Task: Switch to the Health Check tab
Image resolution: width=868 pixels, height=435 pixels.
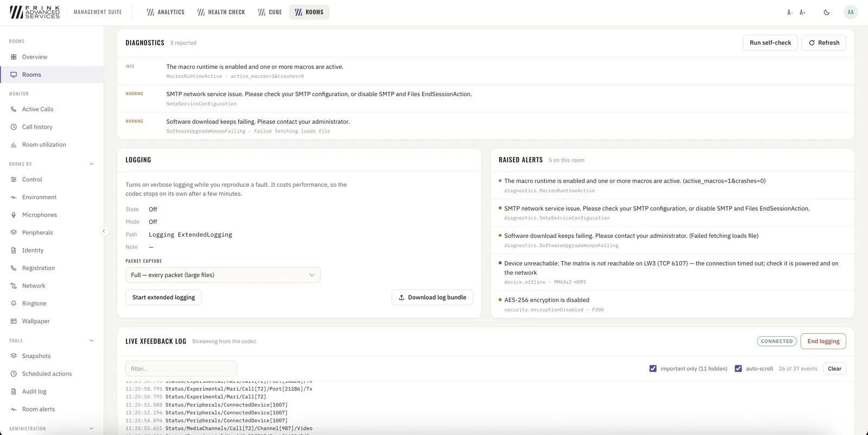Action: 221,12
